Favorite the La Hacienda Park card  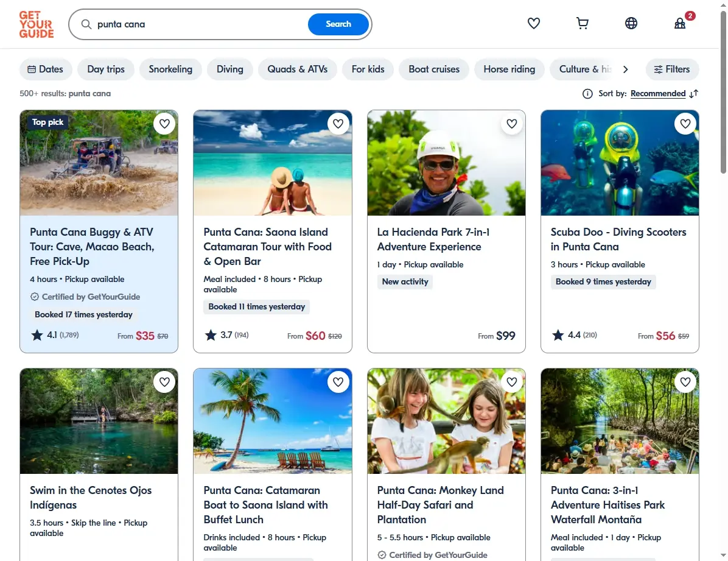512,124
